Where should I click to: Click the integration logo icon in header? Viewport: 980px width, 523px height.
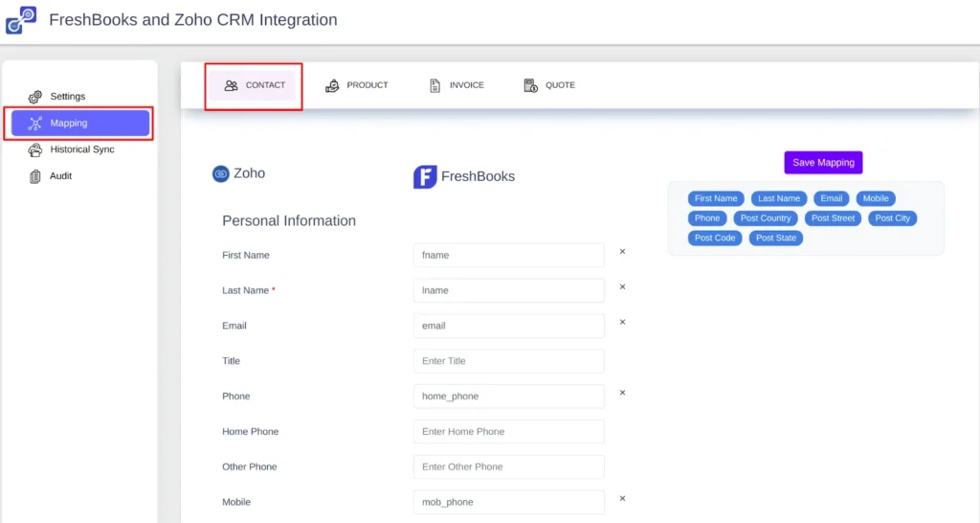pos(21,20)
